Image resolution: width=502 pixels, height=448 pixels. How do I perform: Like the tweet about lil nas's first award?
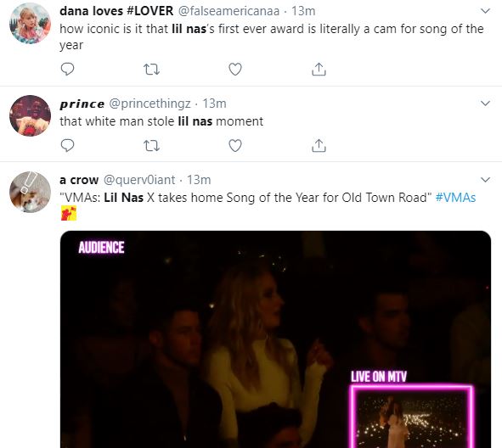235,69
